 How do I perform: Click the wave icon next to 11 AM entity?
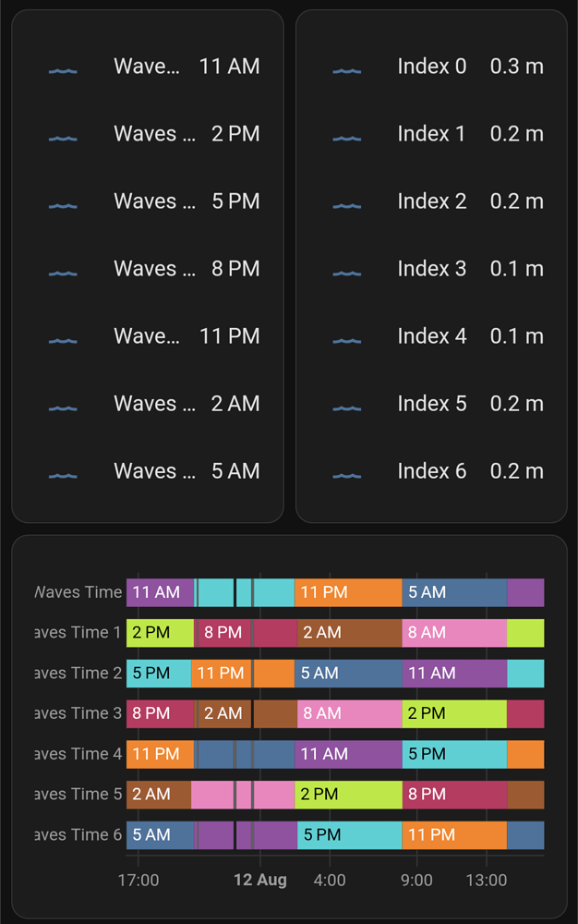[62, 70]
